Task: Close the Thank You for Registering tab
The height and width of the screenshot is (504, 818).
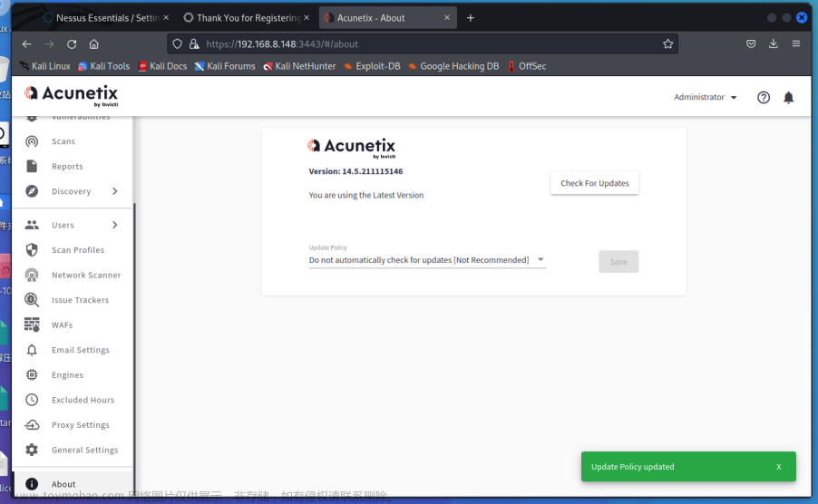Action: tap(307, 18)
